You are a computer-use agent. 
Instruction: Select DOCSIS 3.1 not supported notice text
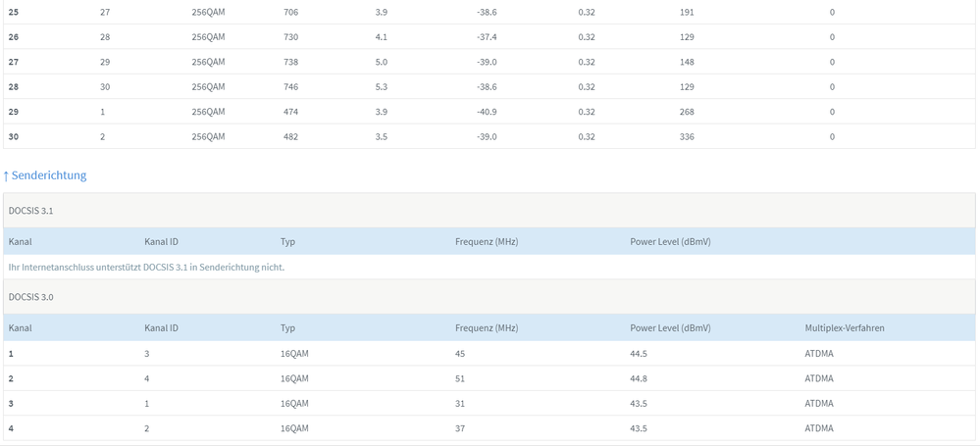(146, 267)
